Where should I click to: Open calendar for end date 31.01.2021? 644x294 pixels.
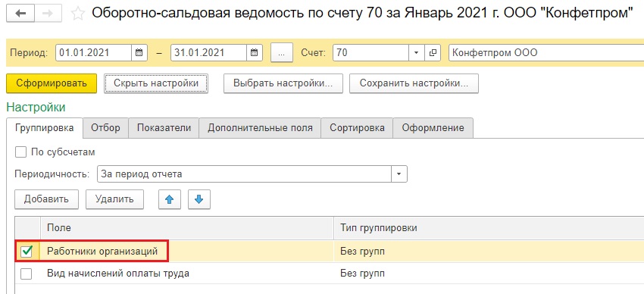point(255,52)
